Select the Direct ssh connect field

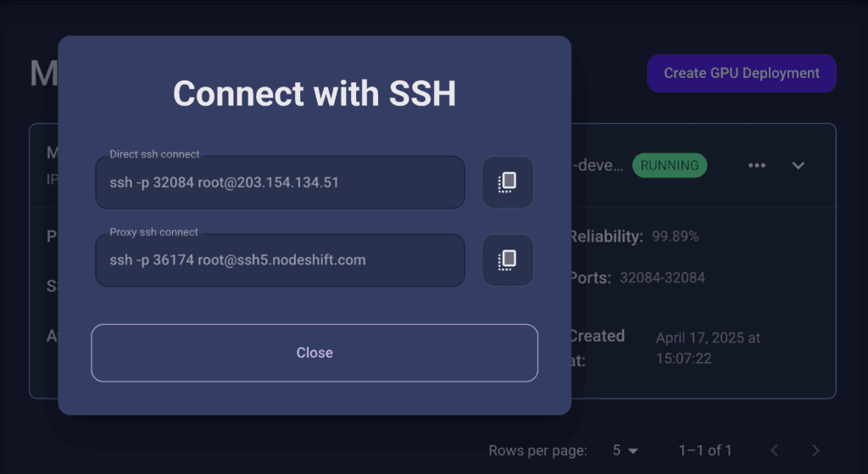280,182
